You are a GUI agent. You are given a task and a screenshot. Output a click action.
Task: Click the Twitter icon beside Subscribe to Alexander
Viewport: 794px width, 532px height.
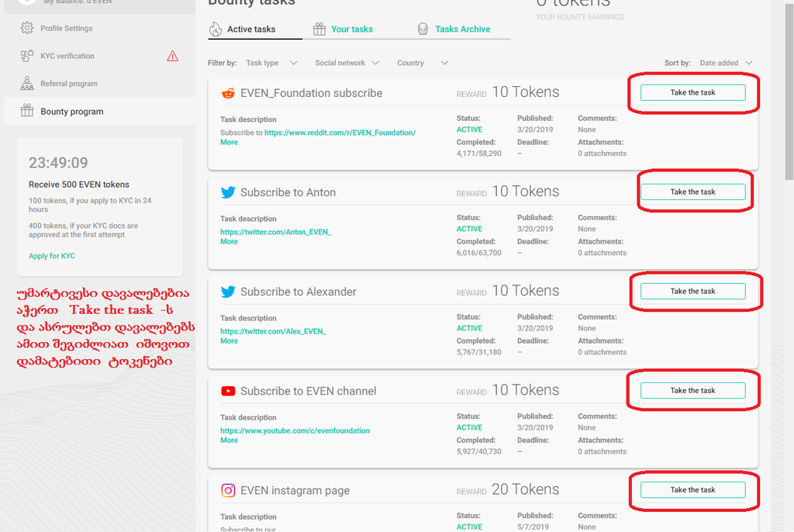pyautogui.click(x=228, y=292)
